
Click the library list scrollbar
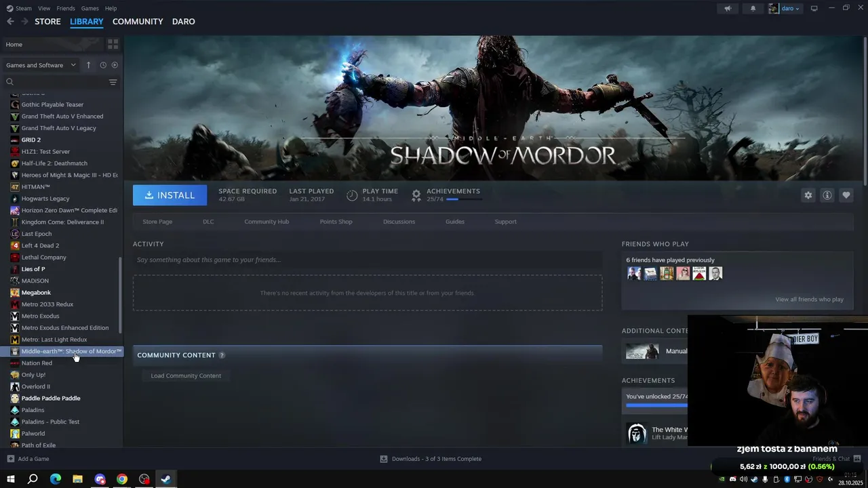[x=121, y=295]
